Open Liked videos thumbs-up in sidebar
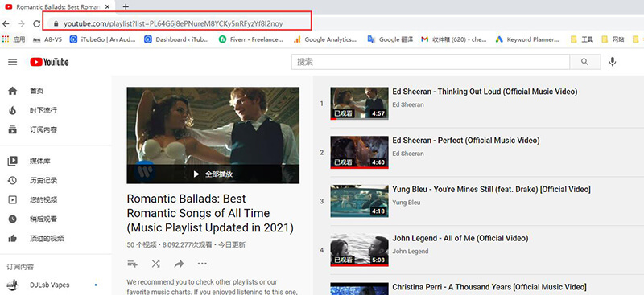644x295 pixels. (13, 239)
